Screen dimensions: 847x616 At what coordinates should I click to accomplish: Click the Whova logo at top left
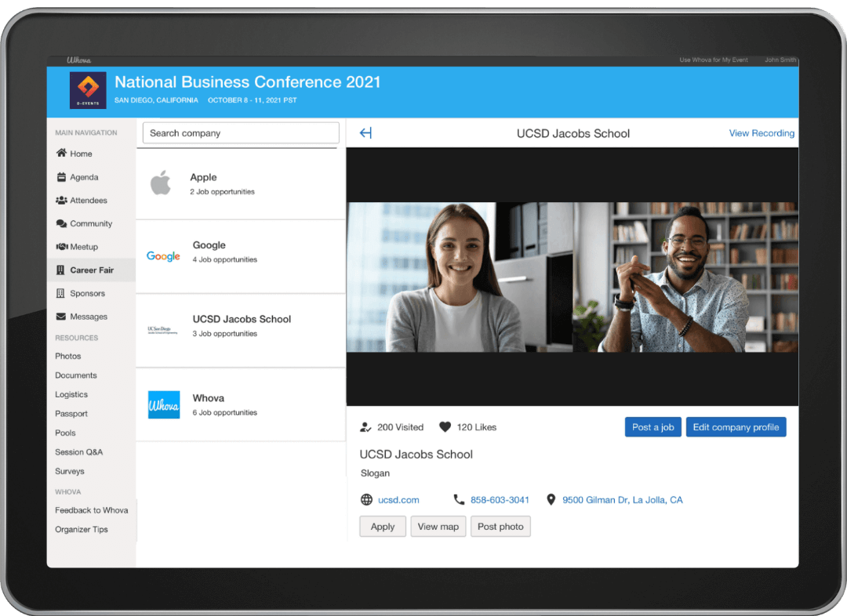click(79, 60)
